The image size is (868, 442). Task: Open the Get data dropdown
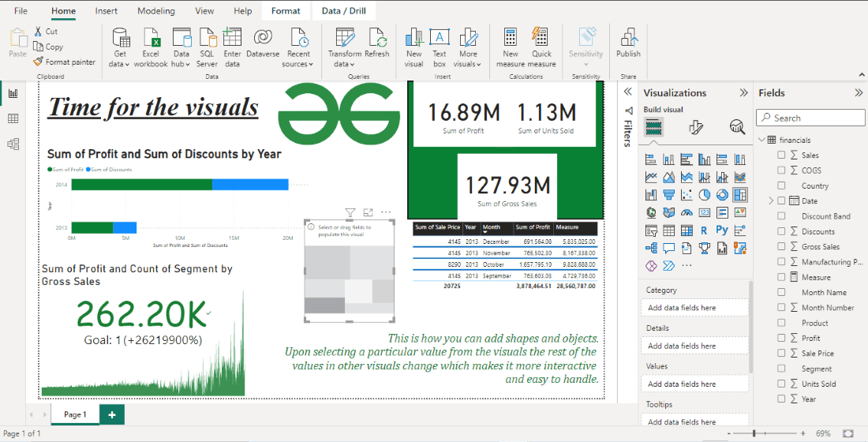pyautogui.click(x=120, y=47)
